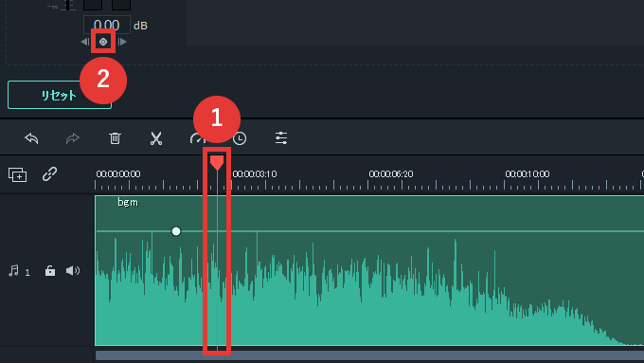Add a volume keyframe with diamond icon
Image resolution: width=644 pixels, height=363 pixels.
coord(103,42)
